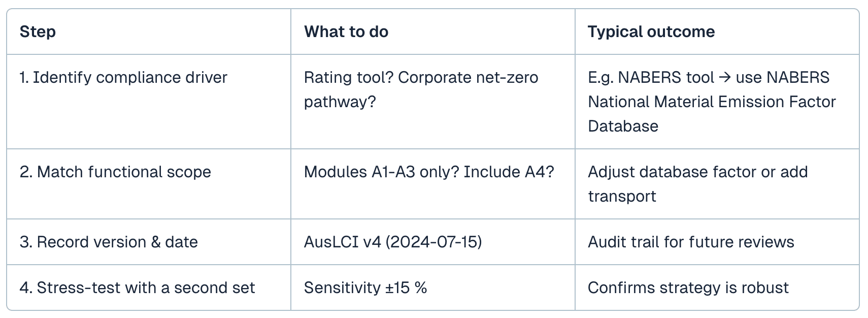Viewport: 868px width, 318px height.
Task: Click the 'Include A4?' question text
Action: (509, 172)
